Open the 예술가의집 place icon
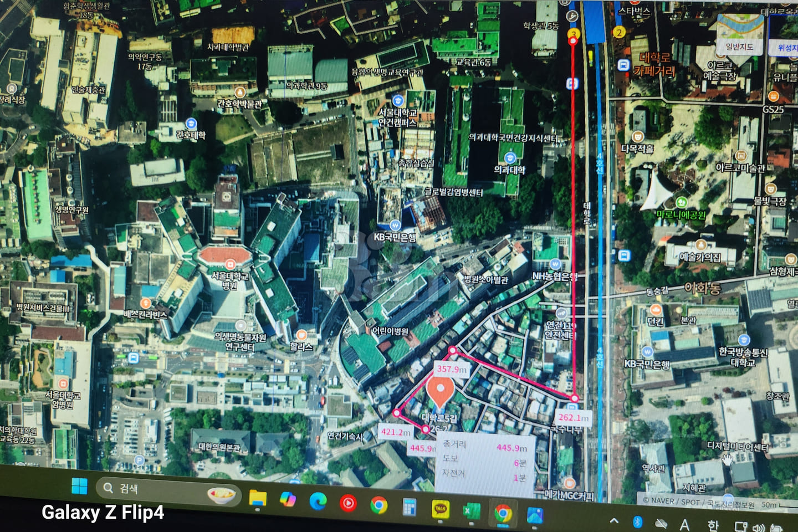Screen dimensions: 798x532 tap(700, 244)
